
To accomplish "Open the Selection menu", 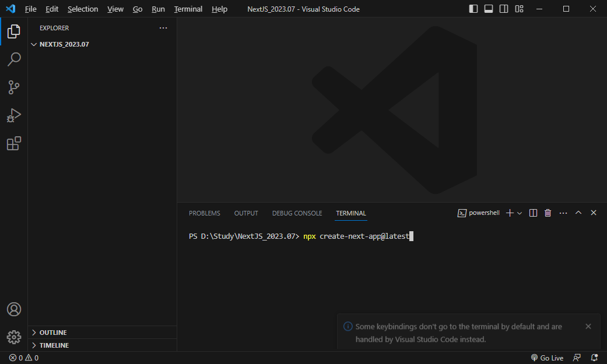I will pos(83,9).
